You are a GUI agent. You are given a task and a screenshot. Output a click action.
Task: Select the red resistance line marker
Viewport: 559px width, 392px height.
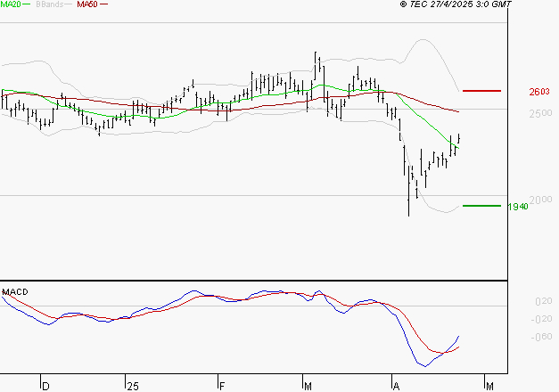pos(481,91)
